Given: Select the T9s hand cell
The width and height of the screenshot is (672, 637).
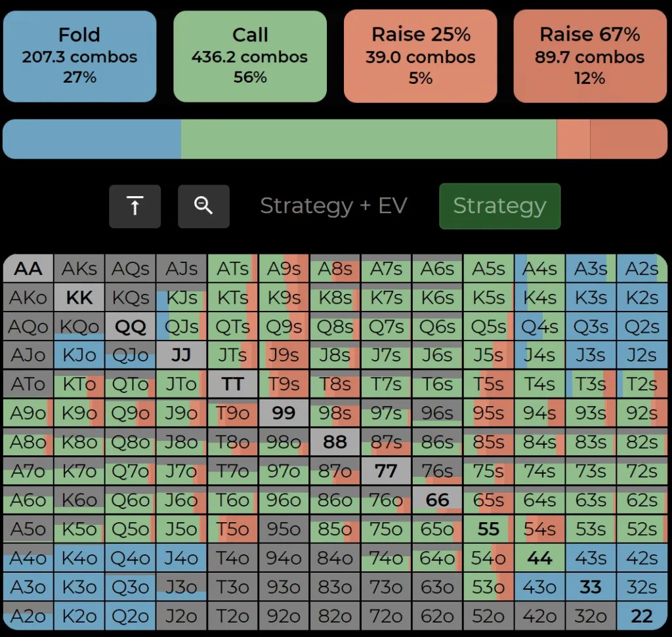Looking at the screenshot, I should coord(284,384).
